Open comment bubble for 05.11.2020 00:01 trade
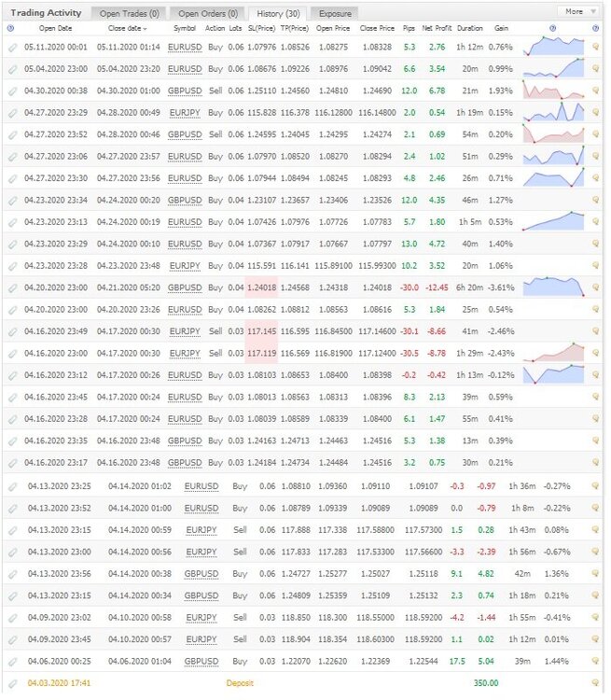 (595, 47)
